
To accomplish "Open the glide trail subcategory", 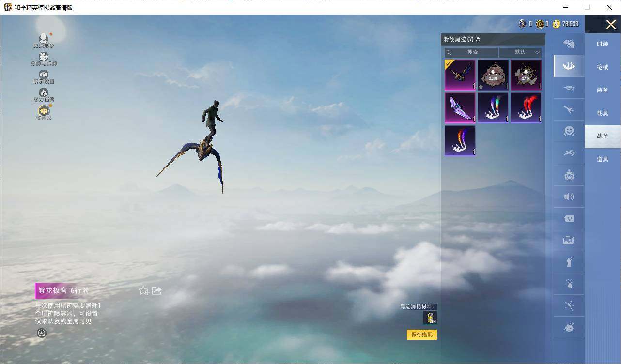I will pyautogui.click(x=569, y=66).
